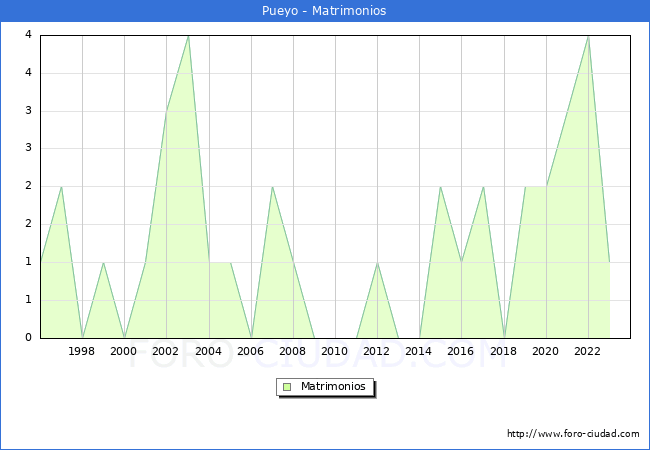Select the 2003 peak data point
This screenshot has width=650, height=450.
(x=188, y=36)
